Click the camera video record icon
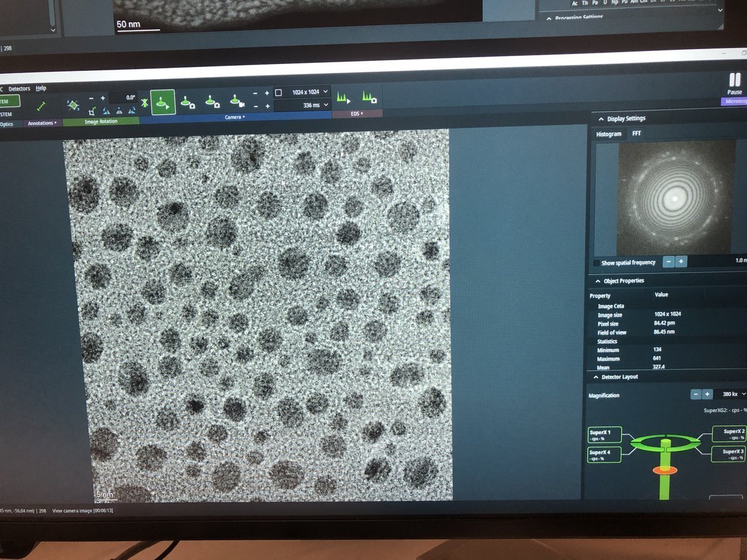Viewport: 747px width, 560px height. 235,101
